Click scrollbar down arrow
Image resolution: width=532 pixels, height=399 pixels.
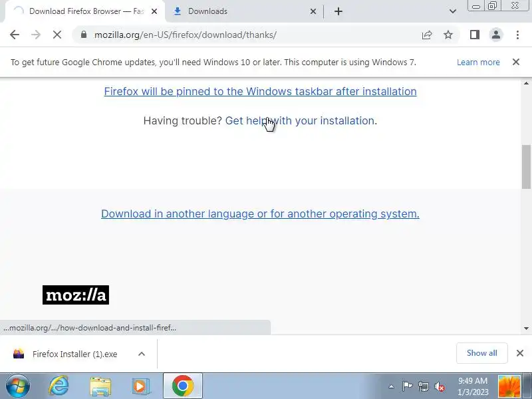[x=526, y=328]
